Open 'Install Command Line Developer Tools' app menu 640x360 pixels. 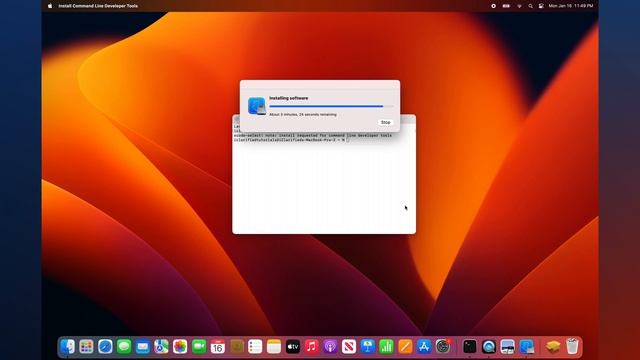(x=98, y=6)
